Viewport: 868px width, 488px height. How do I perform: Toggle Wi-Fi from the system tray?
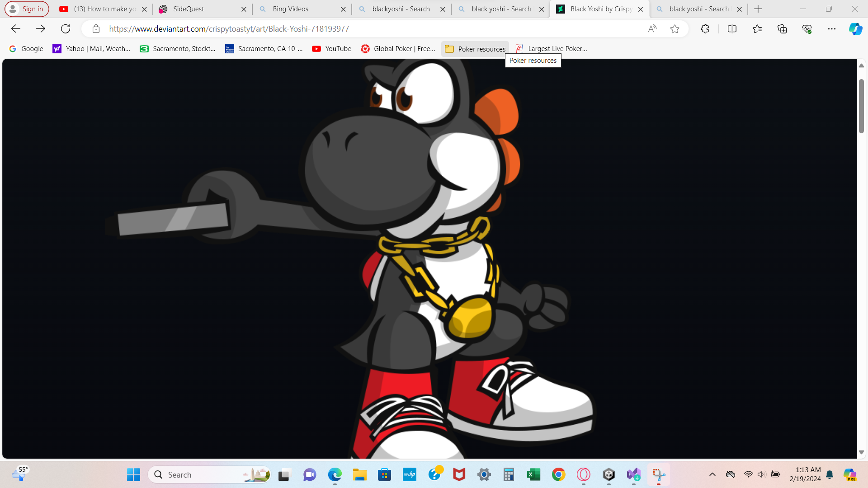tap(748, 474)
